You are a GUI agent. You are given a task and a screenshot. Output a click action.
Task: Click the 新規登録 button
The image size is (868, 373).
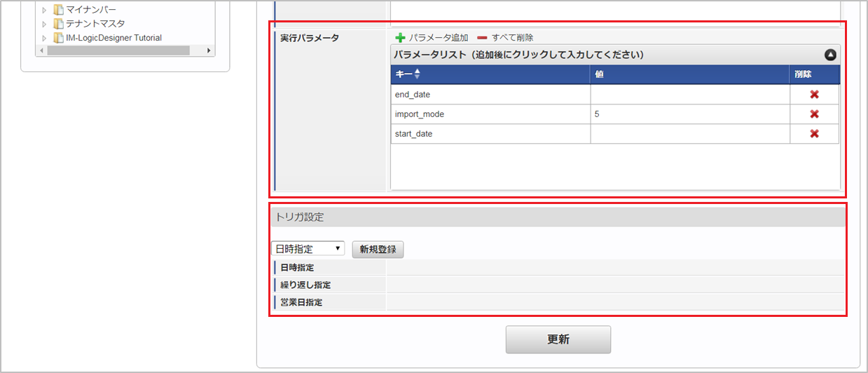378,249
